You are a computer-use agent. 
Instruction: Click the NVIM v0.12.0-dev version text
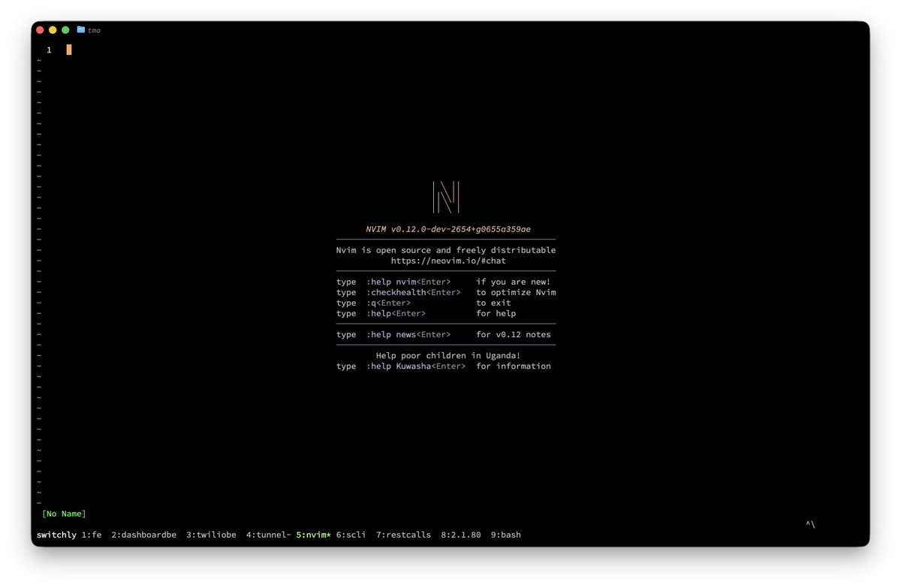pos(448,229)
